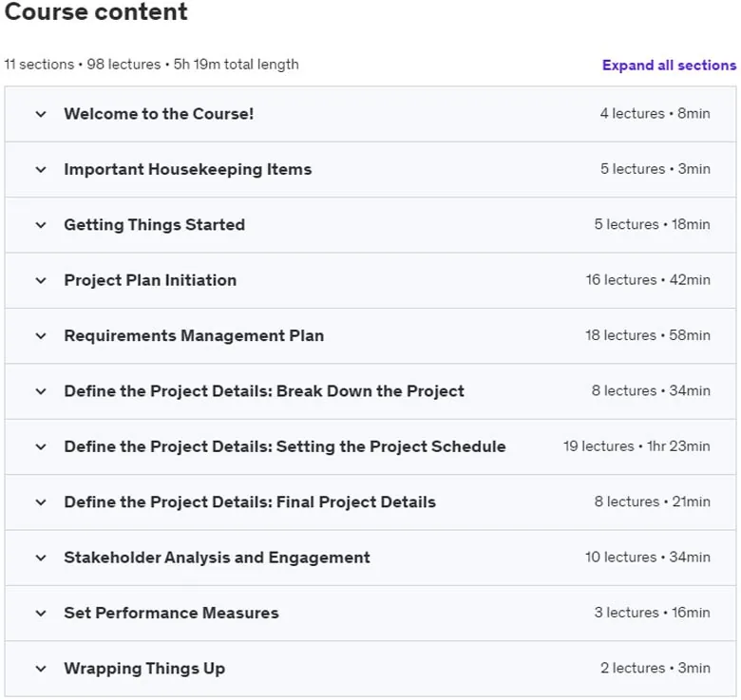Viewport: 741px width, 700px height.
Task: Expand the Set Performance Measures chevron
Action: (41, 613)
